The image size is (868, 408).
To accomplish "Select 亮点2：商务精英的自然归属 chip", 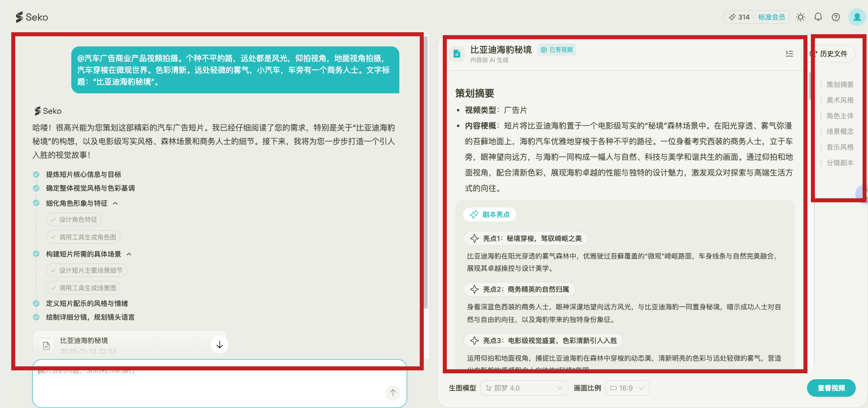I will pyautogui.click(x=519, y=289).
